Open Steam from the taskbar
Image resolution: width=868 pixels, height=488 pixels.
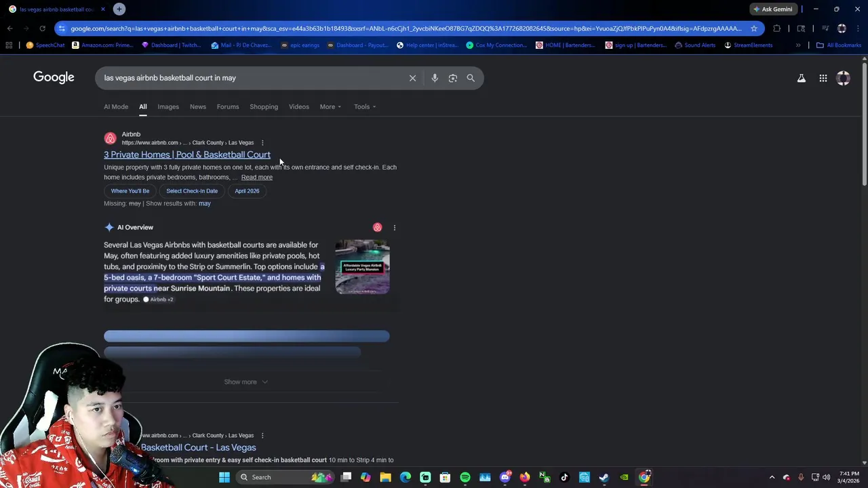(604, 477)
